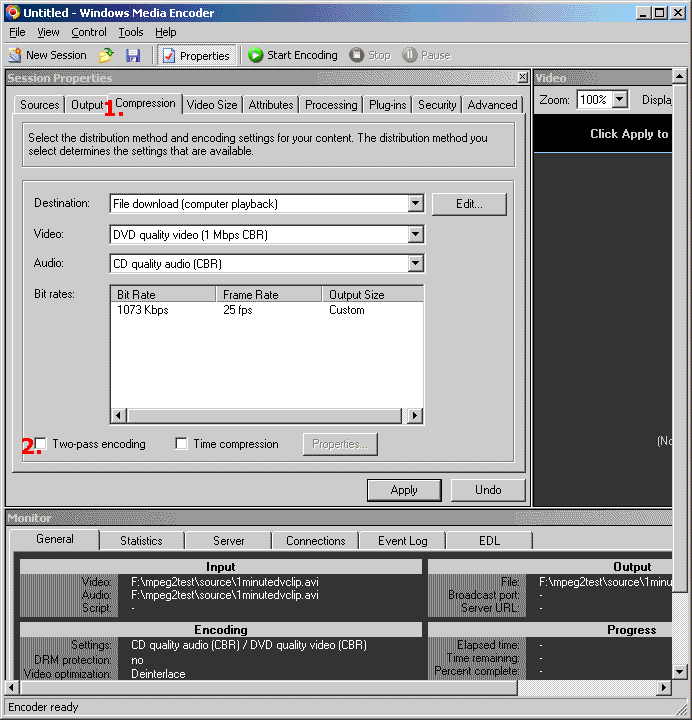Click the Frame Rate column header
692x720 pixels.
[x=269, y=294]
